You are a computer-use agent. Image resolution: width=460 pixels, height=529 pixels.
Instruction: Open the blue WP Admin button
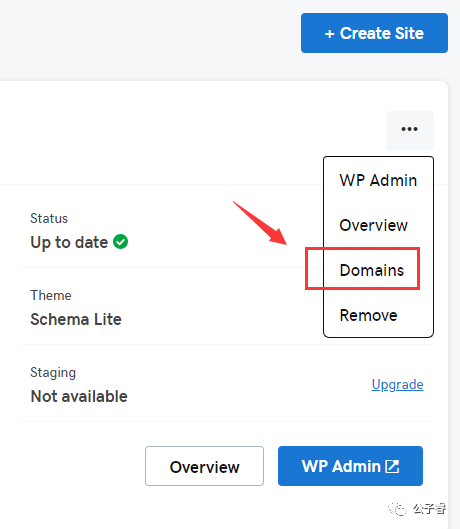click(x=350, y=466)
